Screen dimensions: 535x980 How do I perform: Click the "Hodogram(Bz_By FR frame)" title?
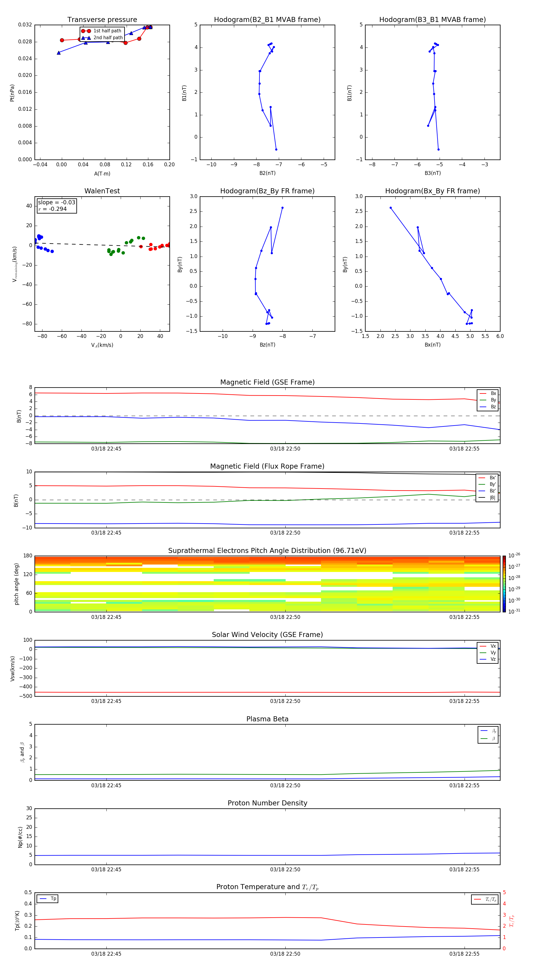click(x=267, y=191)
